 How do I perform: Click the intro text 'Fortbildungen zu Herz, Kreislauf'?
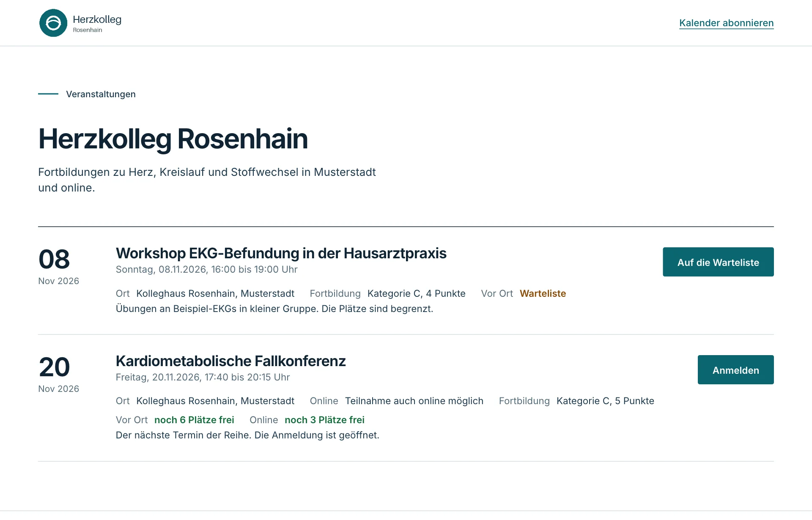click(x=207, y=180)
